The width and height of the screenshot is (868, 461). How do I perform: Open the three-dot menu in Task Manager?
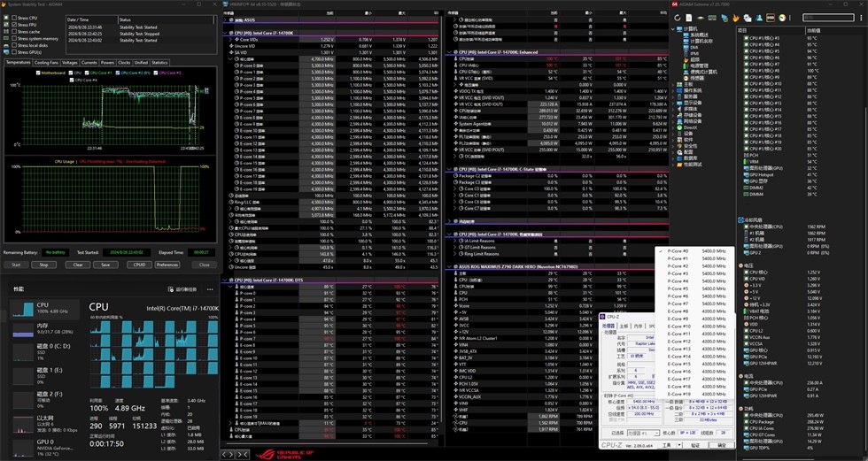210,289
